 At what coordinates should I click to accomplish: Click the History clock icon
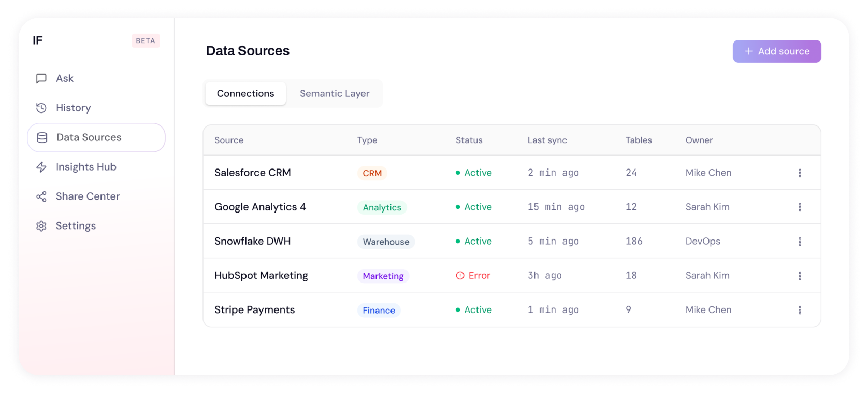click(x=41, y=108)
